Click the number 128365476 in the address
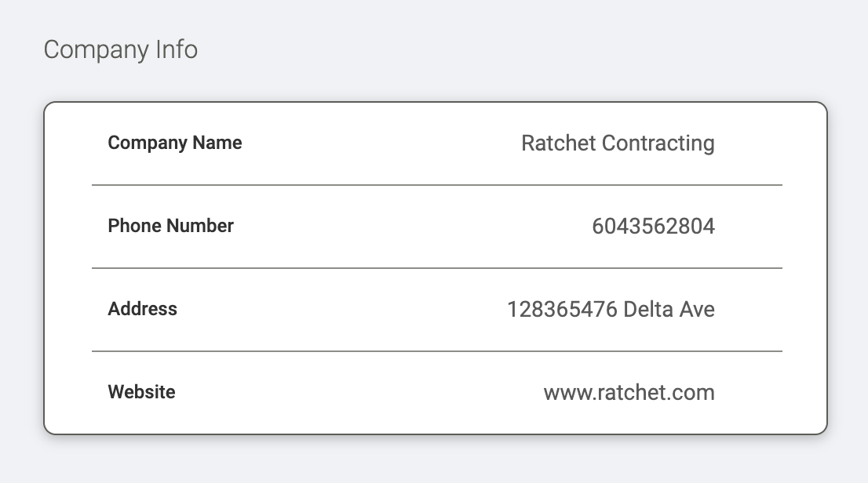Screen dimensions: 868x483 point(562,309)
